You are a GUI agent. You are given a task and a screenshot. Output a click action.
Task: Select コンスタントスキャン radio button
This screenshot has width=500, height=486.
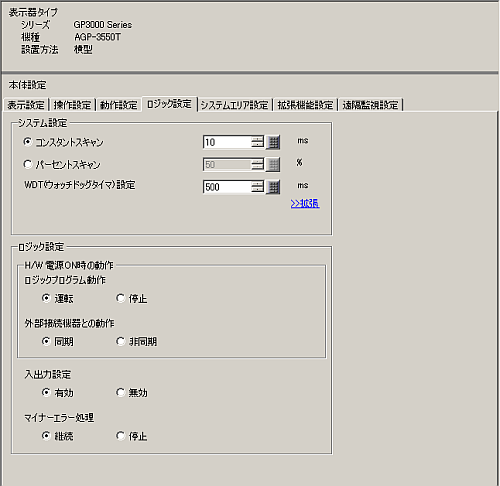coord(28,142)
